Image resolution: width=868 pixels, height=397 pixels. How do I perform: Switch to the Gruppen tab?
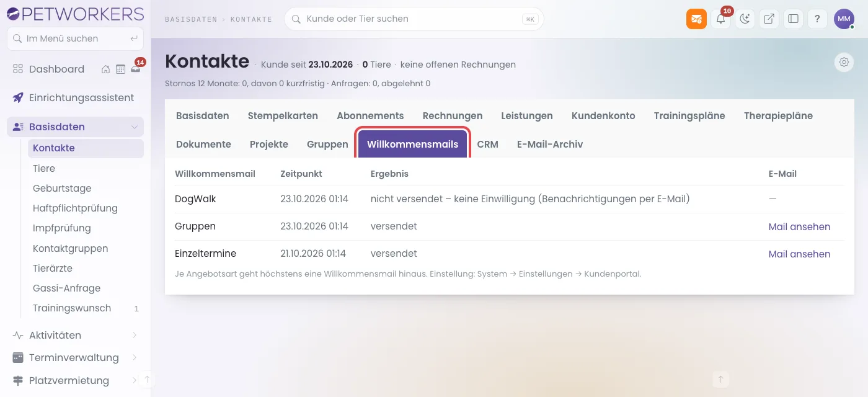point(327,144)
